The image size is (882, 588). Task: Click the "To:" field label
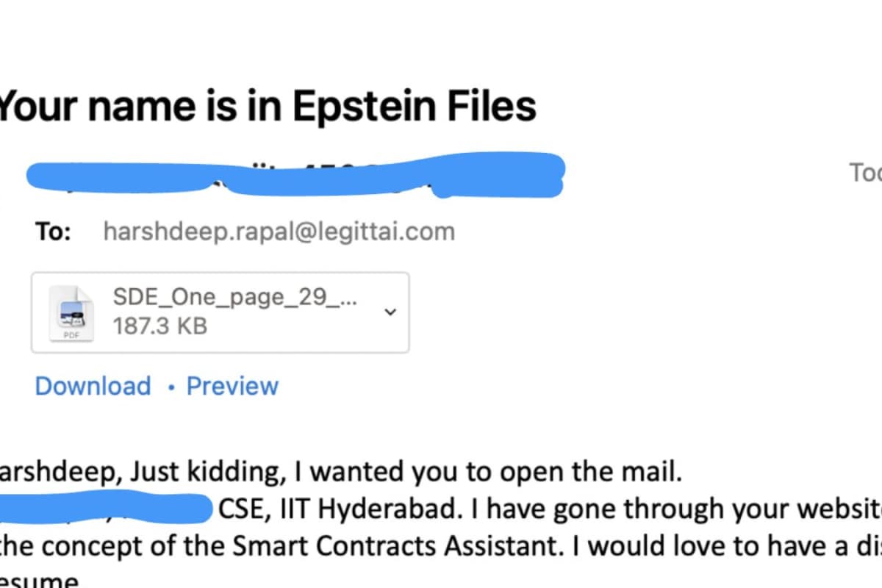point(53,232)
